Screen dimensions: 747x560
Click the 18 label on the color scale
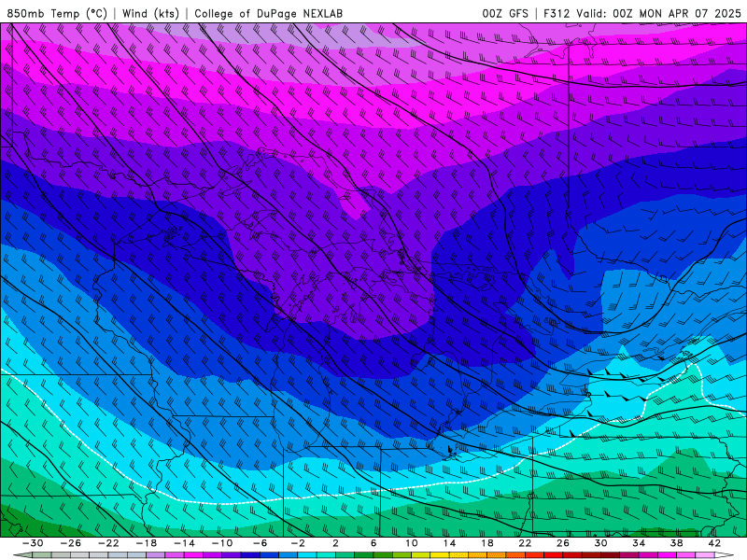[486, 543]
